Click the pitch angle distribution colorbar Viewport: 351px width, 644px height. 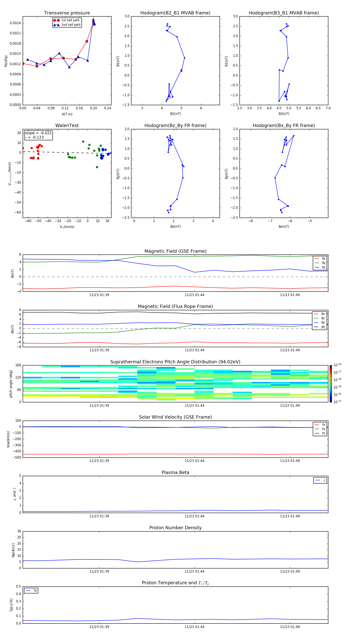331,384
